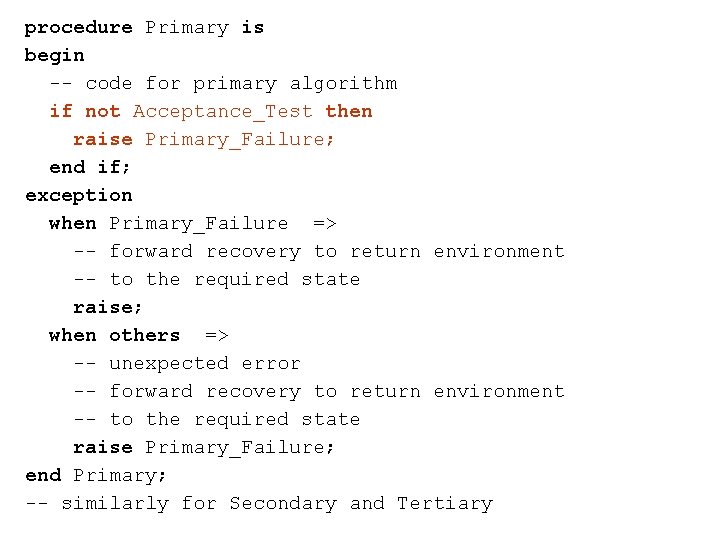
Task: Click the 'end Primary;' line
Action: point(96,475)
